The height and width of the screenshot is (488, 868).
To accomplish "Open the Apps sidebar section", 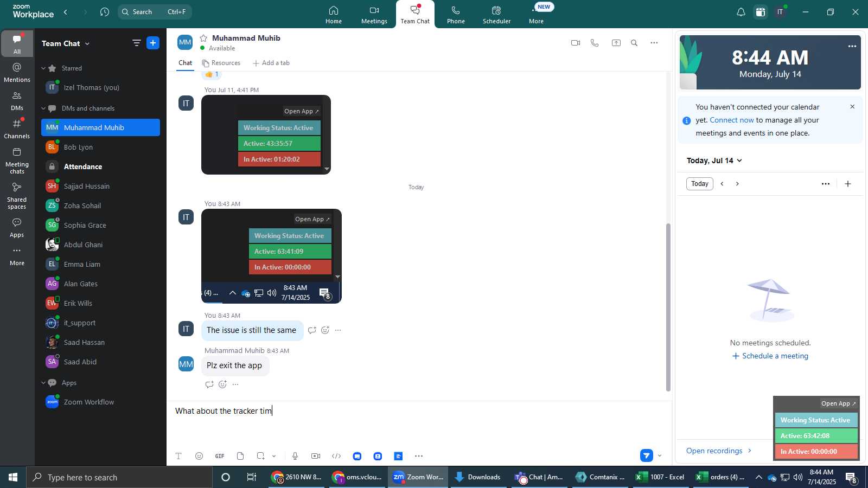I will click(17, 228).
